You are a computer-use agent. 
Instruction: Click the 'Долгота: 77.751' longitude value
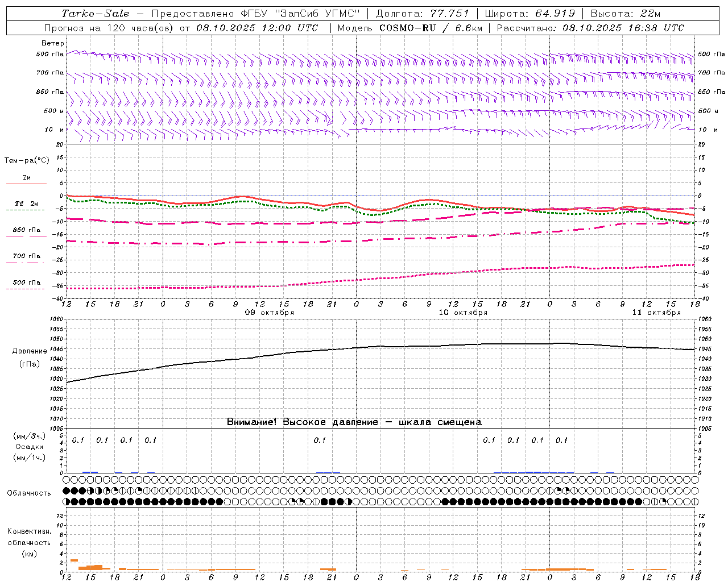(423, 14)
